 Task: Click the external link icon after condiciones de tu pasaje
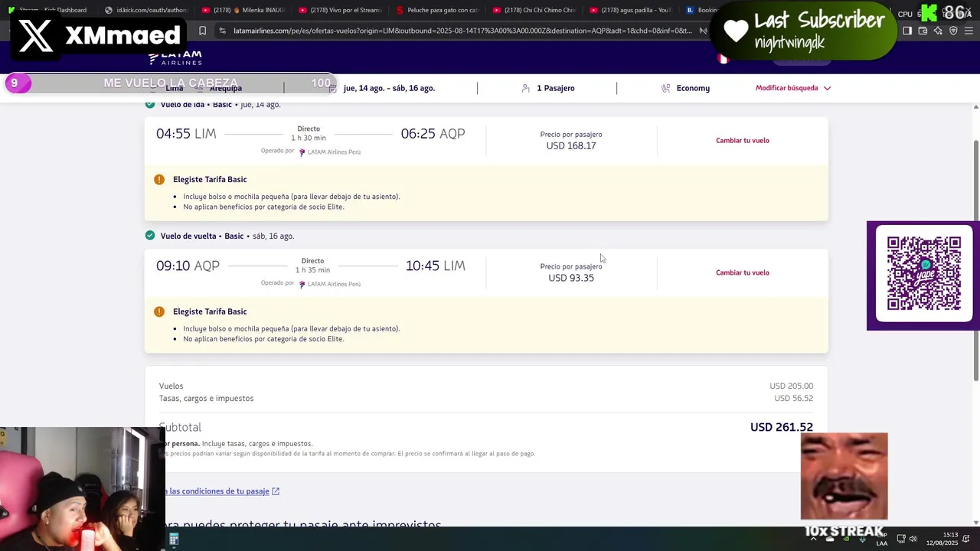pyautogui.click(x=276, y=491)
